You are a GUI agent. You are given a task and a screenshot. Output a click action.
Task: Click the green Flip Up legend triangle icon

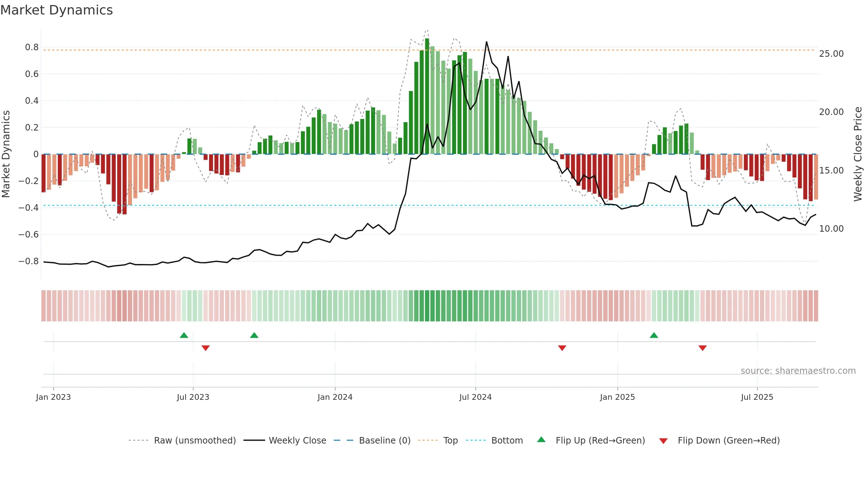click(x=541, y=440)
